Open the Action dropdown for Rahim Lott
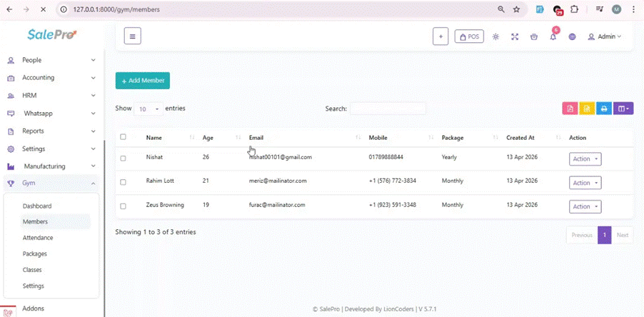The height and width of the screenshot is (317, 644). click(585, 183)
